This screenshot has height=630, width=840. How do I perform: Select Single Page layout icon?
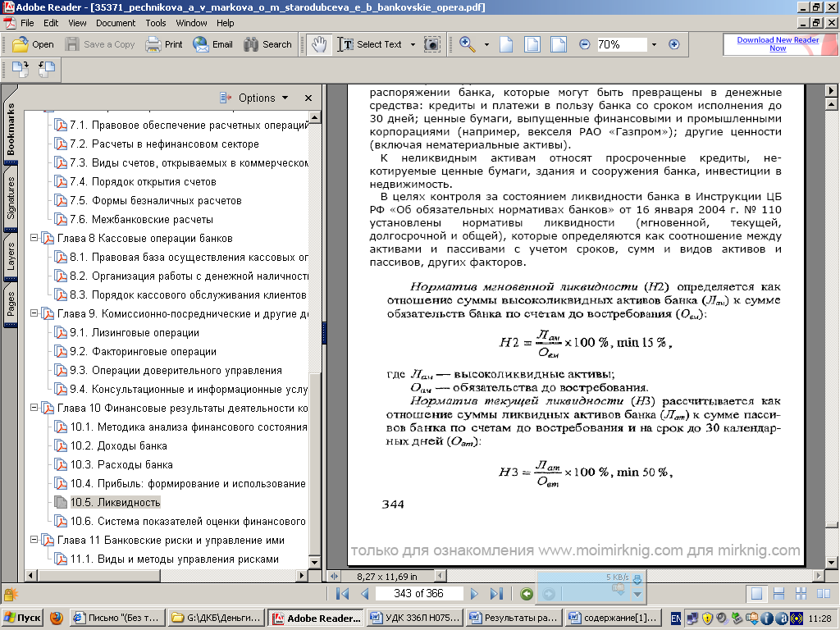756,594
